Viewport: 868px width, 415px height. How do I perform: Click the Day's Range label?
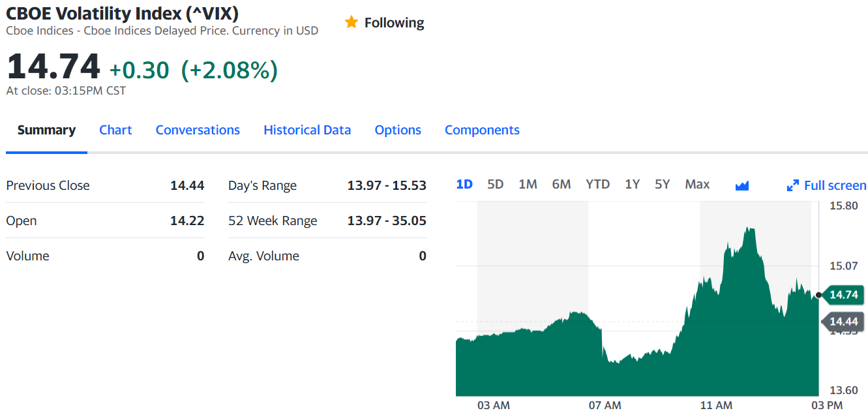pyautogui.click(x=262, y=185)
